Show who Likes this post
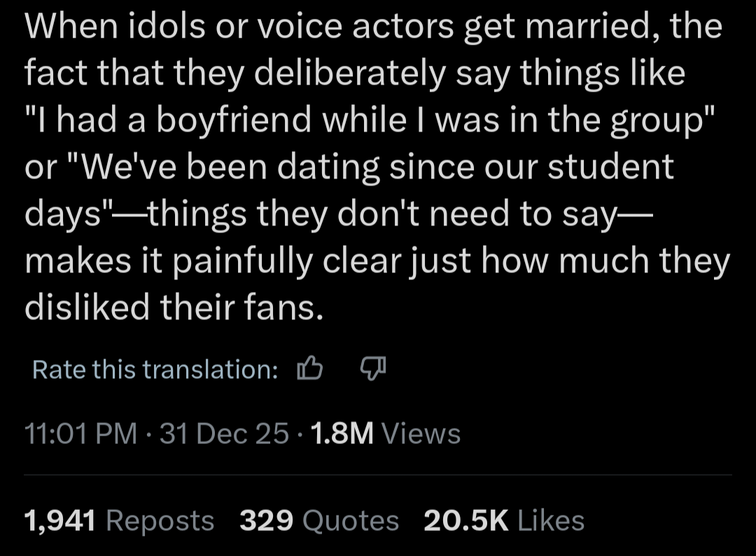The width and height of the screenshot is (756, 556). pos(550,521)
